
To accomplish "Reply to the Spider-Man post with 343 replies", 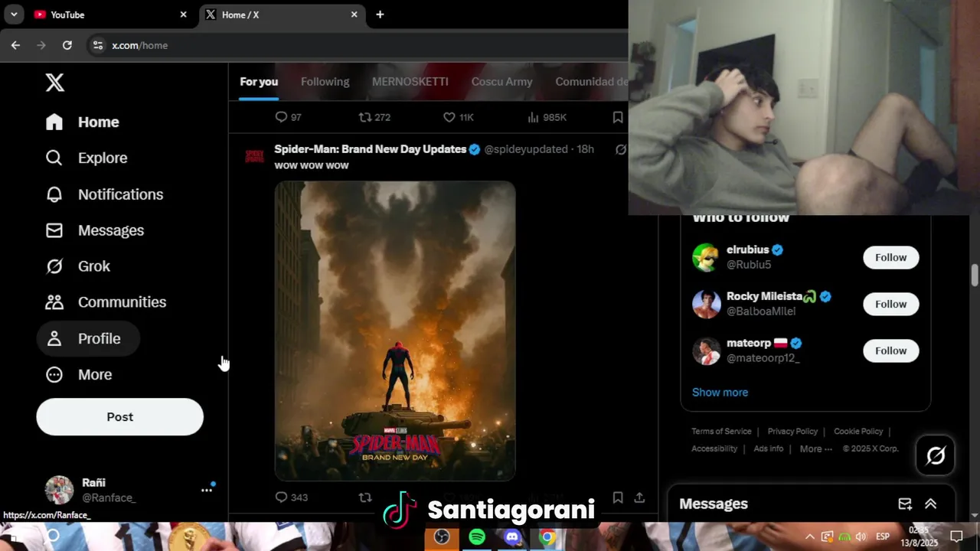I will [x=291, y=497].
